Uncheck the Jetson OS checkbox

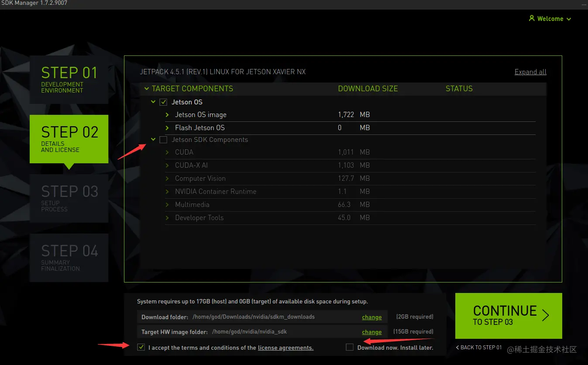163,102
